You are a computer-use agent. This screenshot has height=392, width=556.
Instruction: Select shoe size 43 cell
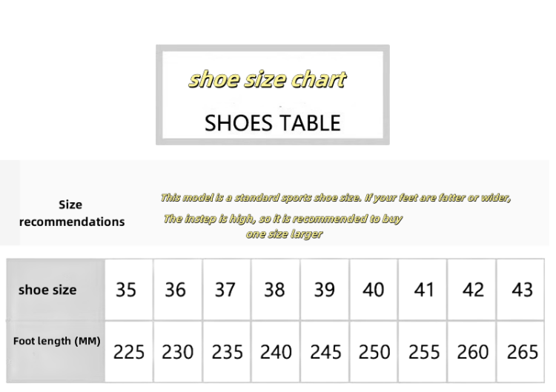tap(520, 290)
